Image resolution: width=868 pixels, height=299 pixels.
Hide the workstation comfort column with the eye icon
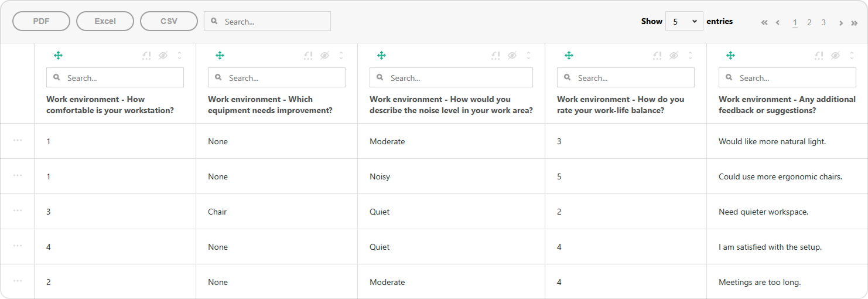coord(163,56)
